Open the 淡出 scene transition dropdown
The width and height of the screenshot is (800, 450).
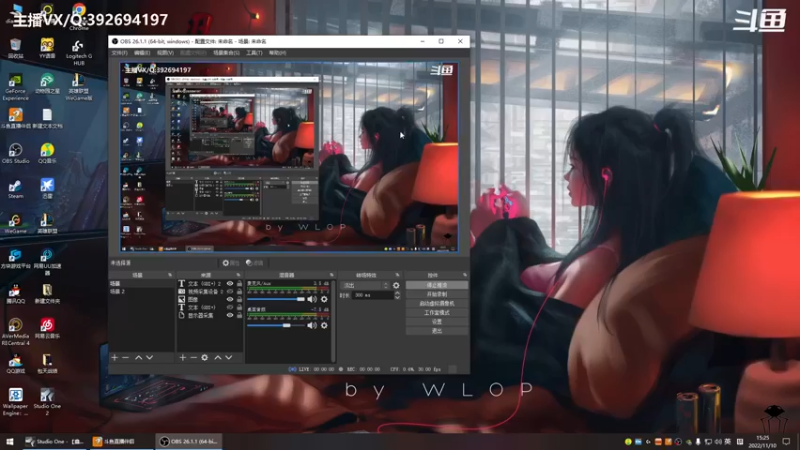365,285
